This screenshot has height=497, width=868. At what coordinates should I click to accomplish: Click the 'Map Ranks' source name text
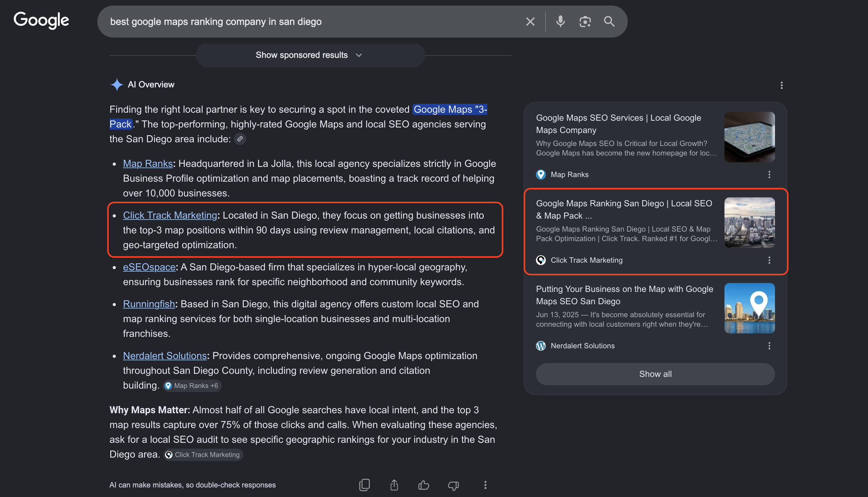[x=570, y=174]
